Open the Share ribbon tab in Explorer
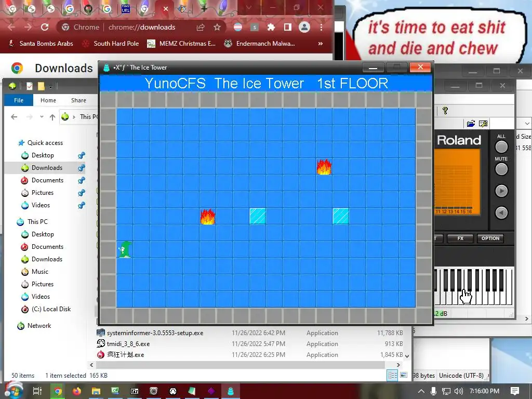Screen dimensions: 532x399 pos(78,100)
